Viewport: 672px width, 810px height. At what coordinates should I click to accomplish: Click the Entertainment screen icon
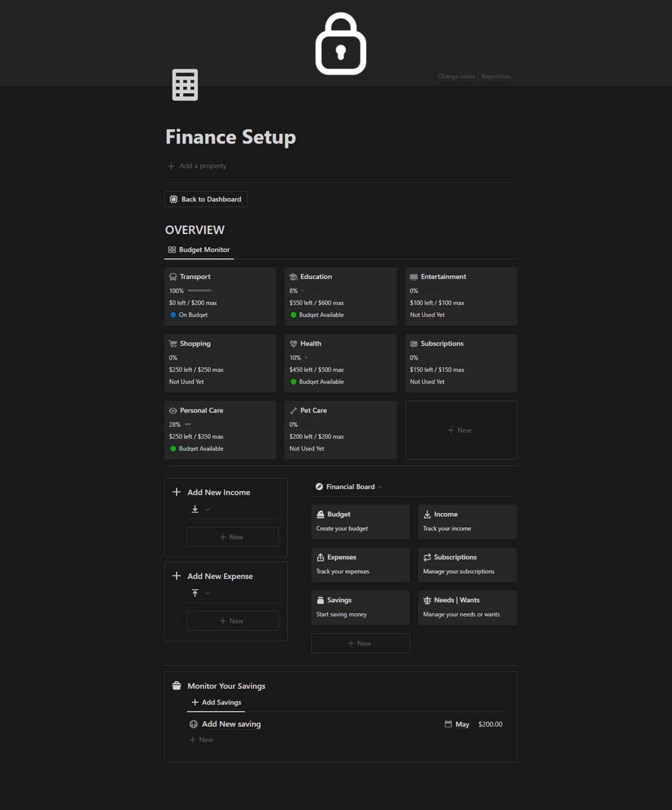coord(414,277)
